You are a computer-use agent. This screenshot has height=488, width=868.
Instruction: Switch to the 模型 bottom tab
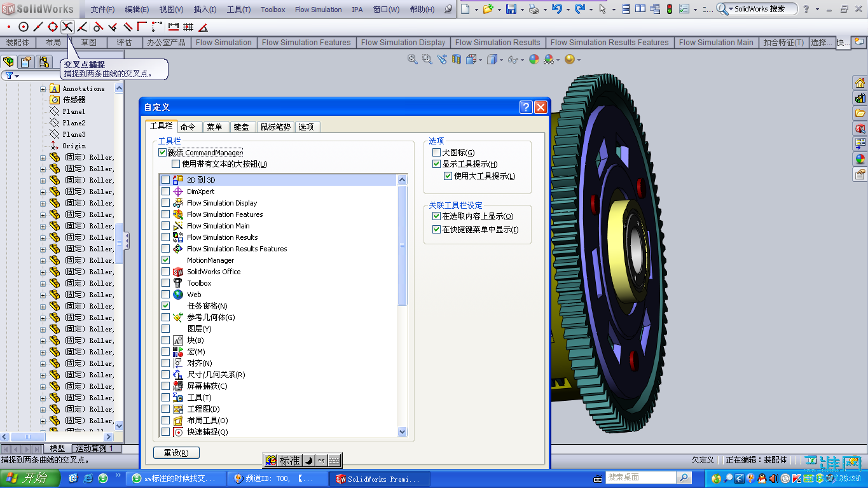(x=57, y=449)
